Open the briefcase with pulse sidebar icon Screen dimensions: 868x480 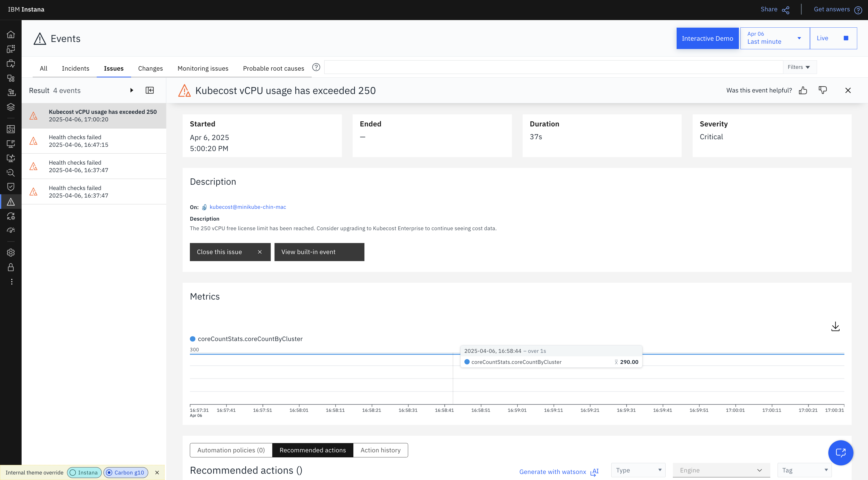[11, 63]
